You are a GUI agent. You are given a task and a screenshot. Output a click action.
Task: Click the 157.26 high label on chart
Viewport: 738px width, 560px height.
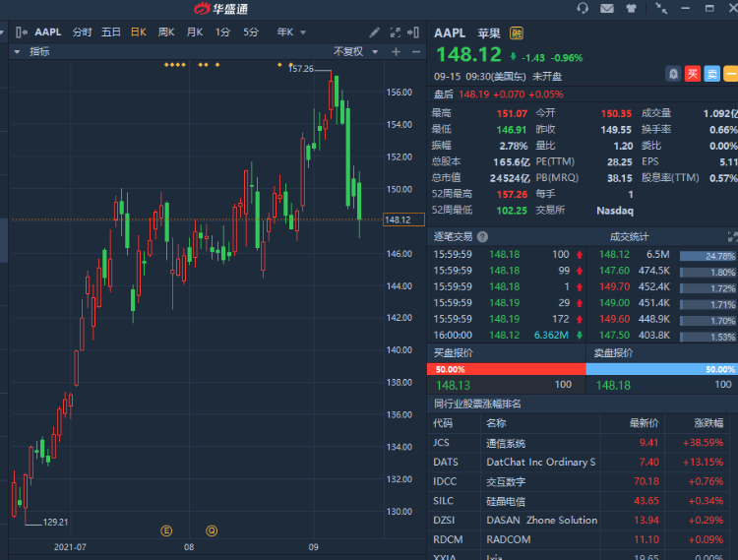301,69
